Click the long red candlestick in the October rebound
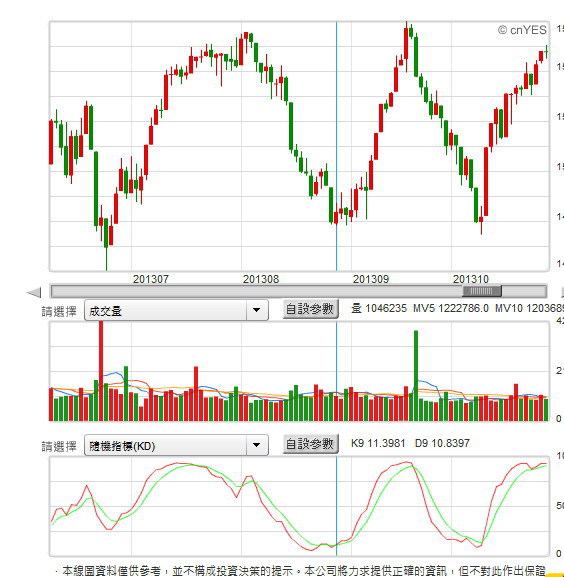Image resolution: width=564 pixels, height=577 pixels. 486,181
